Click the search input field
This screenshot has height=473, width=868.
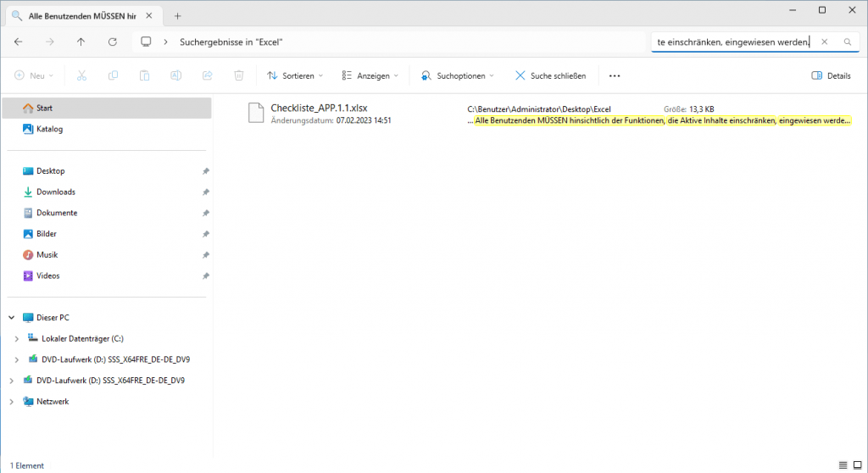(x=733, y=42)
